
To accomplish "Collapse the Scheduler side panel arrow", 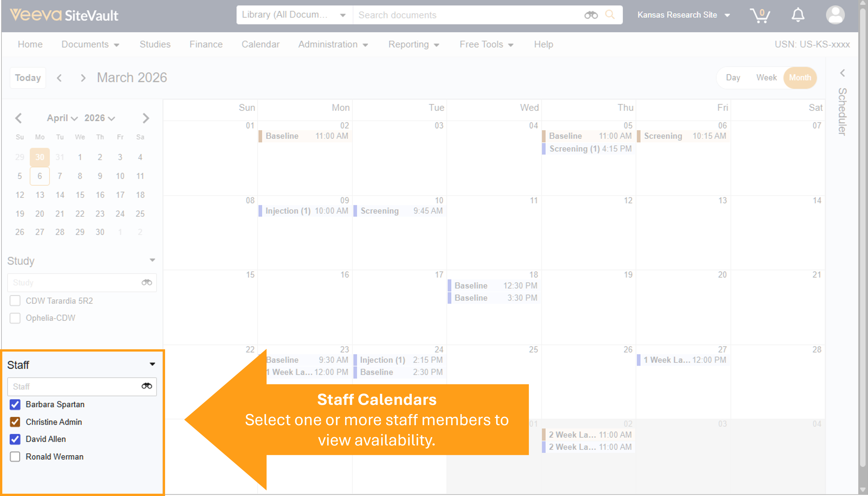I will (x=842, y=73).
